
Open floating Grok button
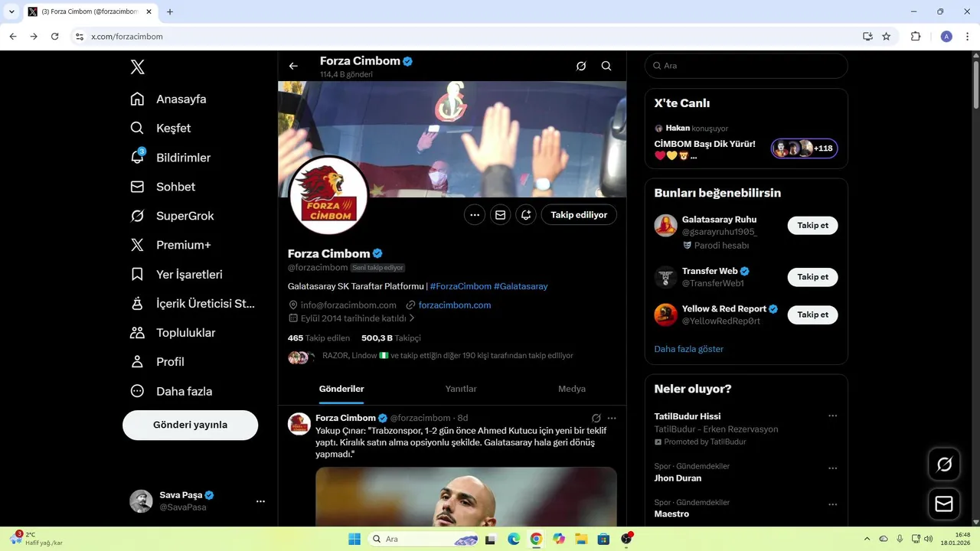[944, 465]
